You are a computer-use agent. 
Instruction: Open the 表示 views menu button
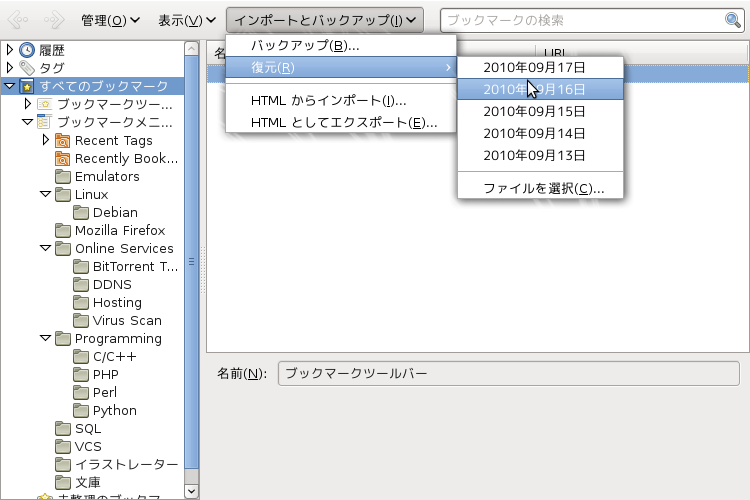tap(186, 20)
